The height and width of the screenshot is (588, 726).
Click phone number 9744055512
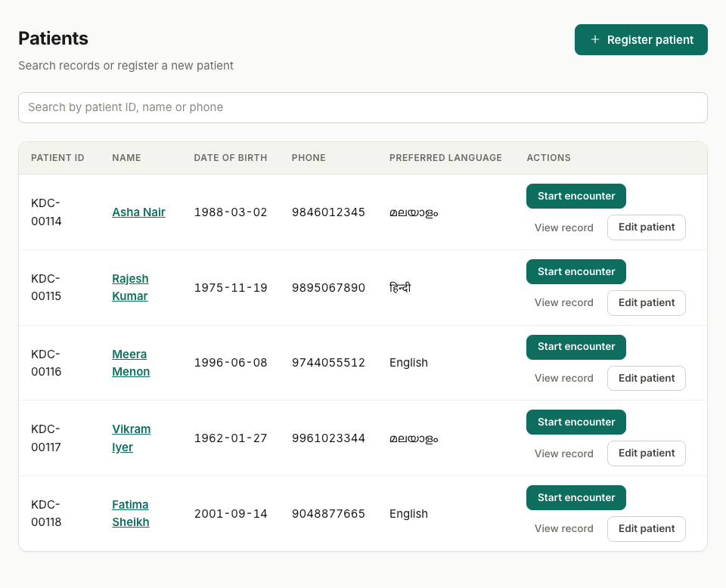coord(328,363)
